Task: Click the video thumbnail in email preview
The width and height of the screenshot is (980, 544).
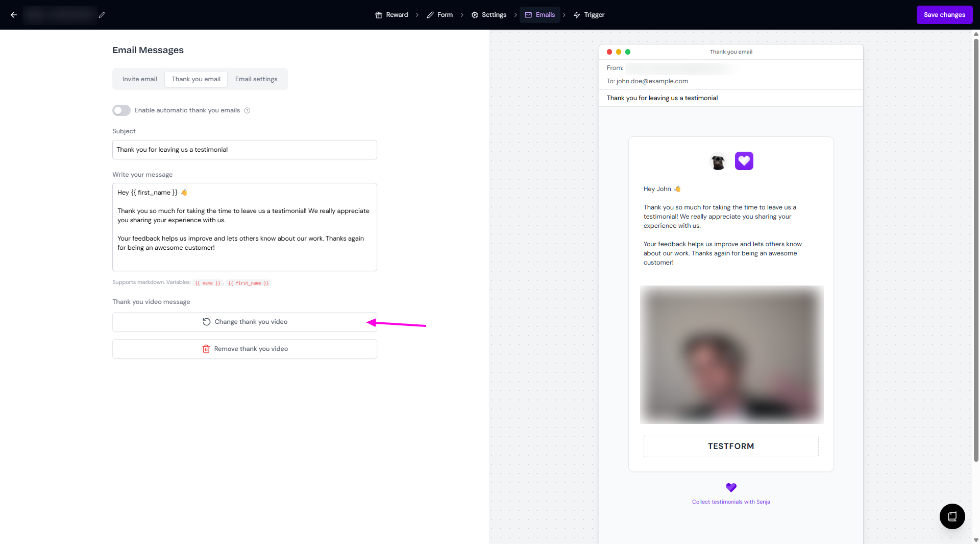Action: pyautogui.click(x=731, y=354)
